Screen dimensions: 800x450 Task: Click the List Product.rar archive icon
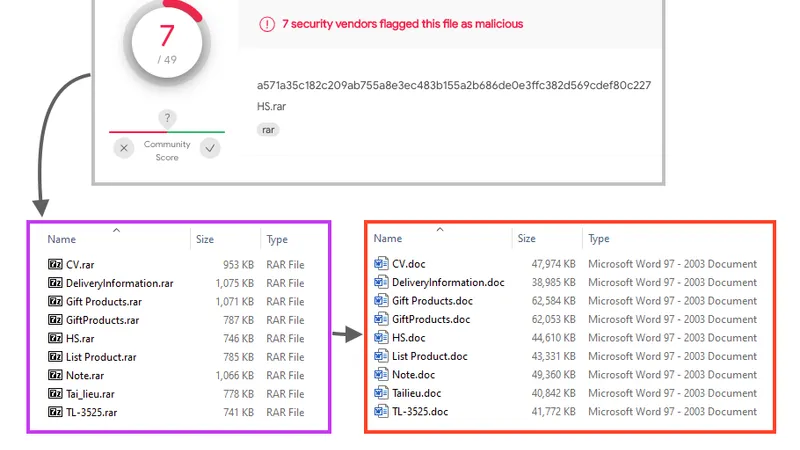pos(55,357)
